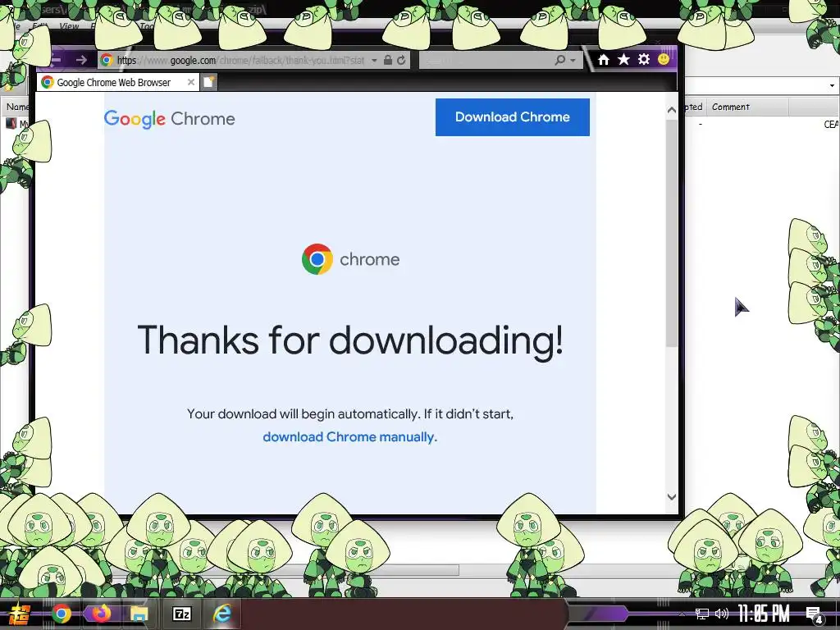This screenshot has width=840, height=630.
Task: Click the browser scrollbar up arrow
Action: (672, 110)
